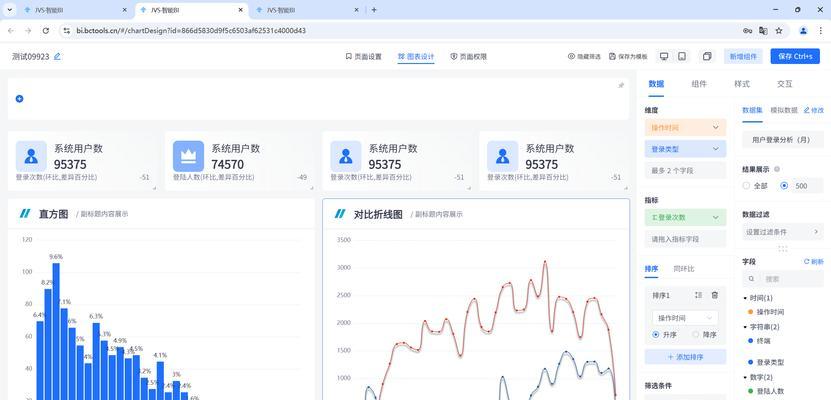Open the 操作时间 dimension dropdown
The image size is (831, 400).
(x=685, y=128)
